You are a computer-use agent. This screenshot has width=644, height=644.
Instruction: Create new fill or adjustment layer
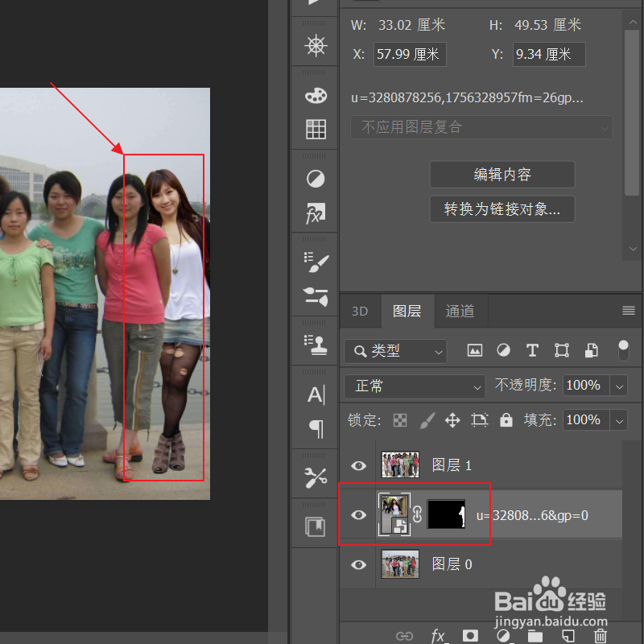tap(503, 636)
